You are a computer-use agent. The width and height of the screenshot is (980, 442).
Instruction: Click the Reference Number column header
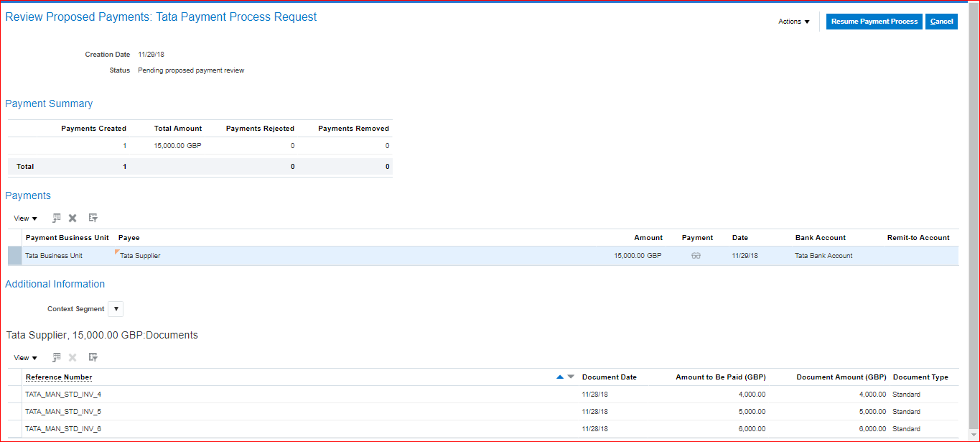59,377
